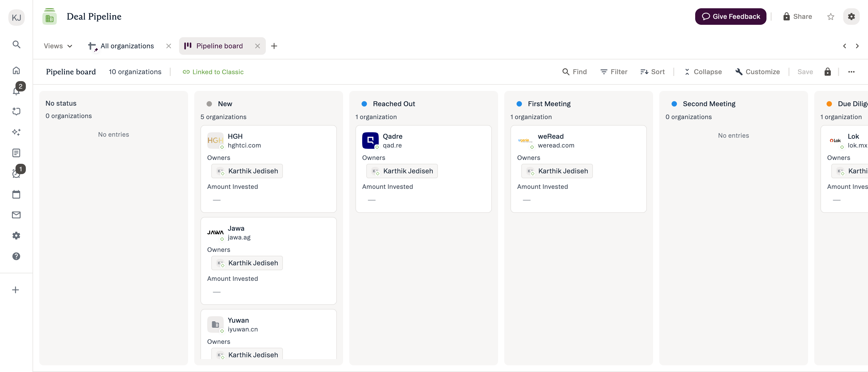The image size is (868, 372).
Task: Click the Yuwan placeholder building icon
Action: click(215, 324)
